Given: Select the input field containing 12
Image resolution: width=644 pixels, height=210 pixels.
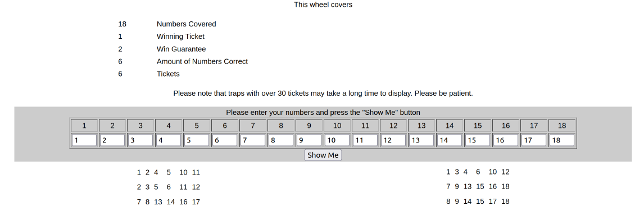Looking at the screenshot, I should pos(393,140).
